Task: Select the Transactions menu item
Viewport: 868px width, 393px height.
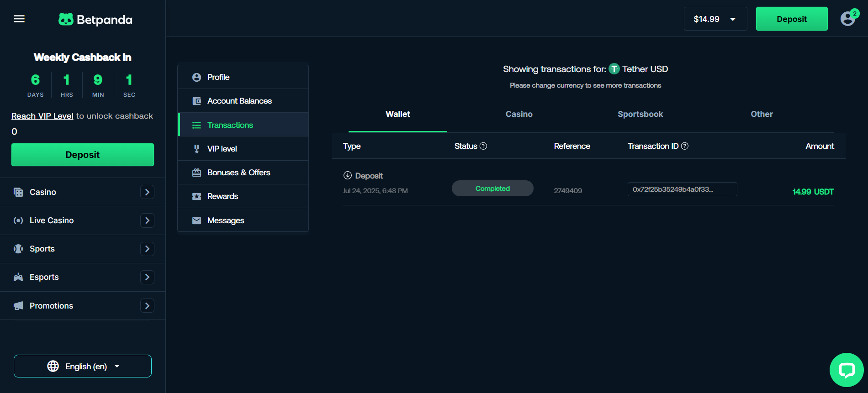Action: pyautogui.click(x=243, y=125)
